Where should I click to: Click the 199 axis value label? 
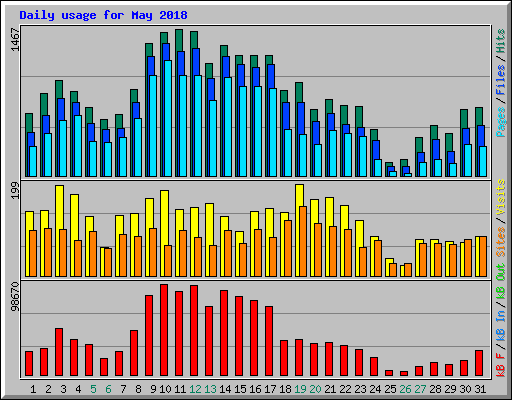point(15,191)
